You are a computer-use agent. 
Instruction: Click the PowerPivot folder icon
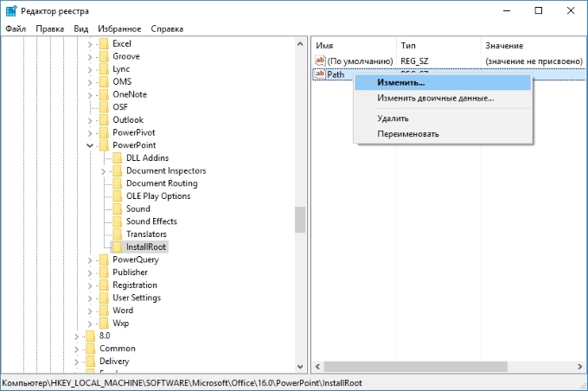tap(104, 133)
